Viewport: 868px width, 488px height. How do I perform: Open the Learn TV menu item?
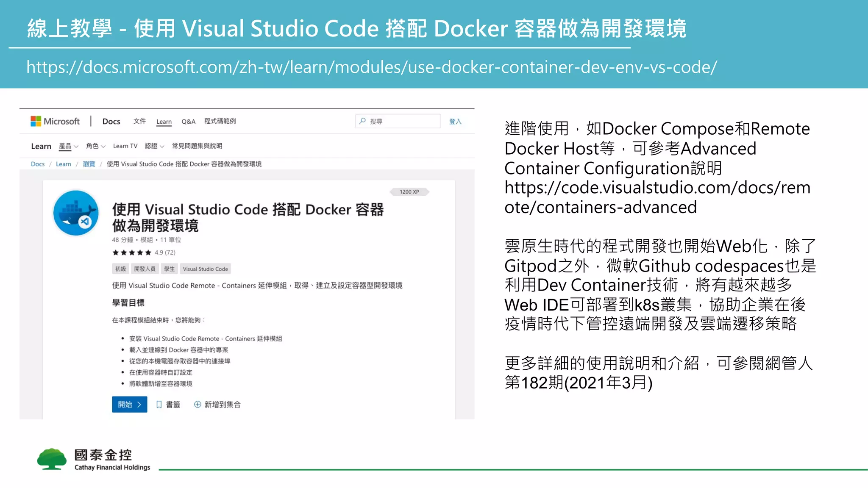125,146
